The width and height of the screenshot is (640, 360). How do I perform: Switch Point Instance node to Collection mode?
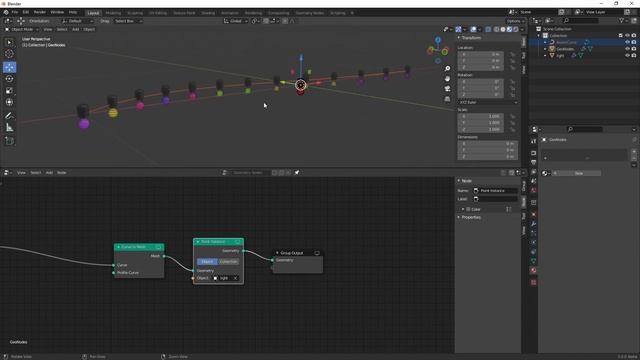[x=229, y=262]
